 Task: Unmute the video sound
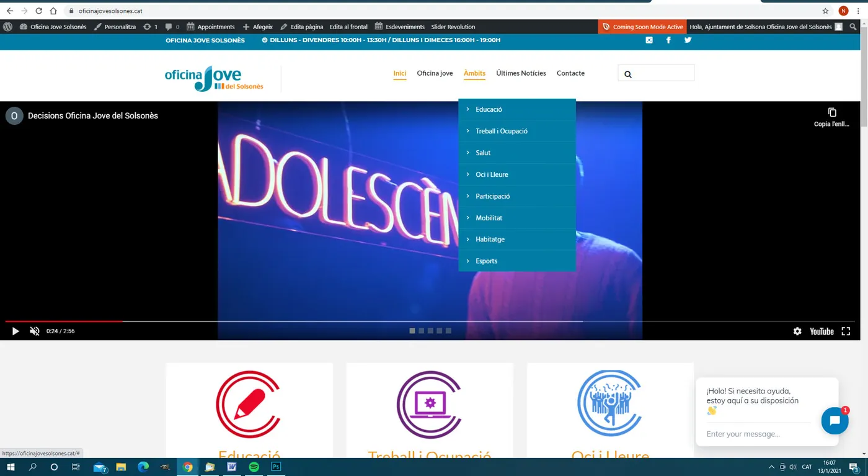35,331
